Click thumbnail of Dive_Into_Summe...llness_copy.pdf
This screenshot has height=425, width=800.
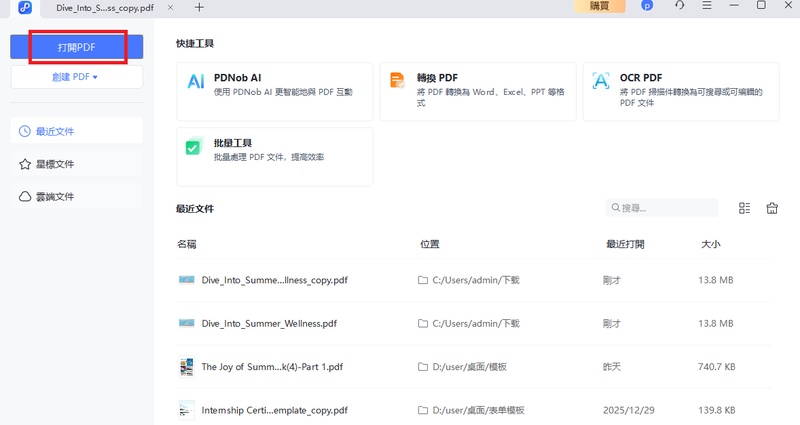point(186,280)
